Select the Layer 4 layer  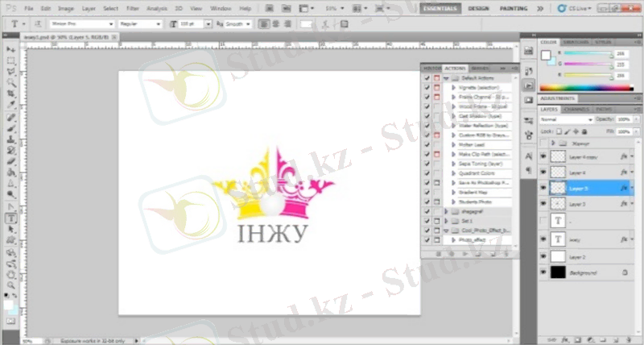click(x=584, y=172)
